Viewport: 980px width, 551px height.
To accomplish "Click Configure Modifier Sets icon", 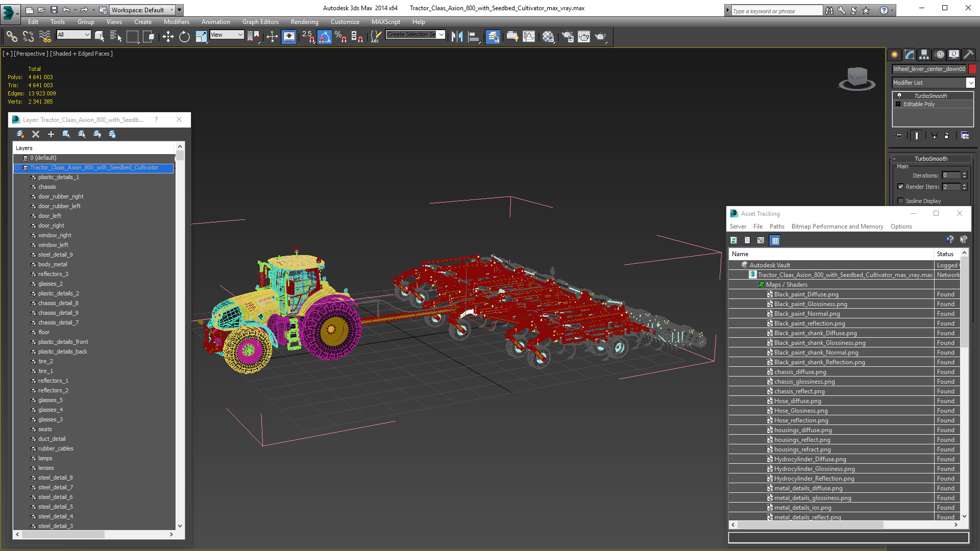I will 965,135.
